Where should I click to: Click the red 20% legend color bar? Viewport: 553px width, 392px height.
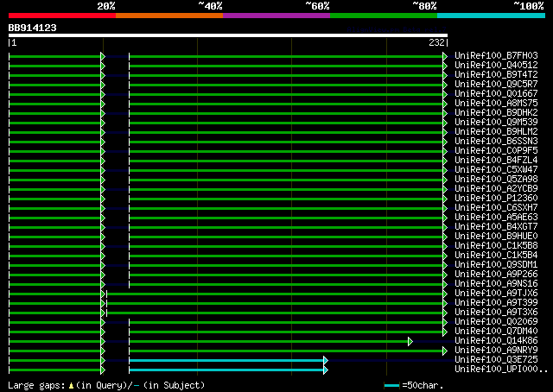click(62, 16)
